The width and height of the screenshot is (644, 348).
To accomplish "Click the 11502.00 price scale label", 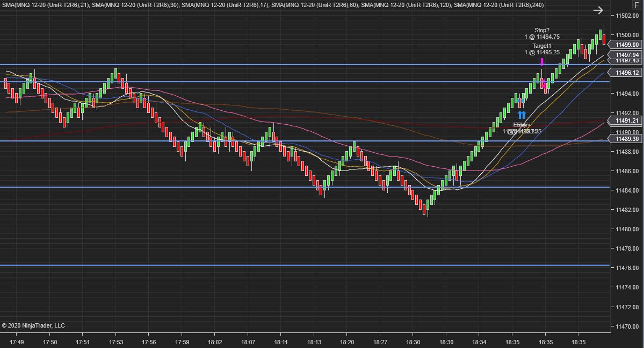I will tap(627, 16).
